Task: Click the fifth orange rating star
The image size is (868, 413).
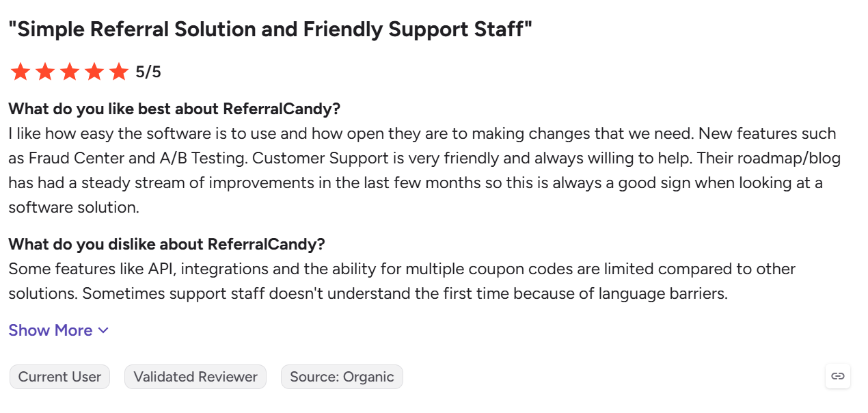Action: (x=119, y=72)
